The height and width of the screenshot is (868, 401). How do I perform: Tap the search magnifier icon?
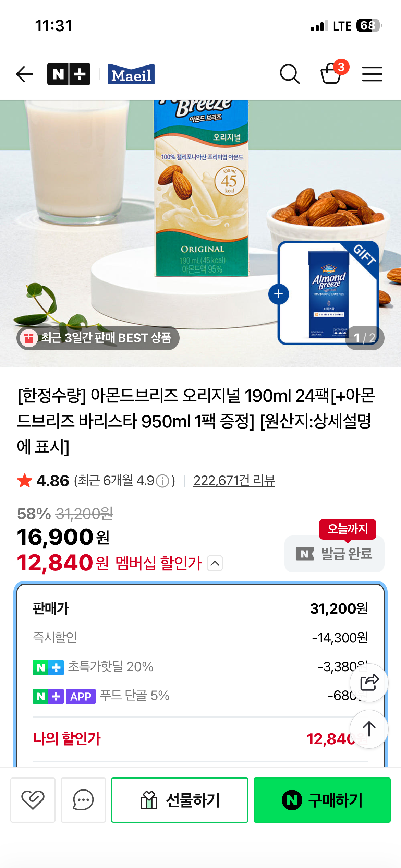click(290, 74)
